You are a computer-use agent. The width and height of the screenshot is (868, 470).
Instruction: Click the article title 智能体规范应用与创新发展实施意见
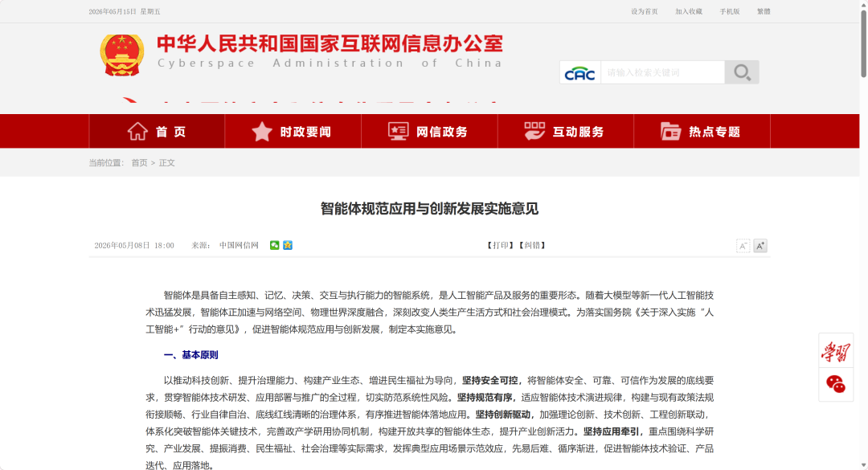[429, 209]
